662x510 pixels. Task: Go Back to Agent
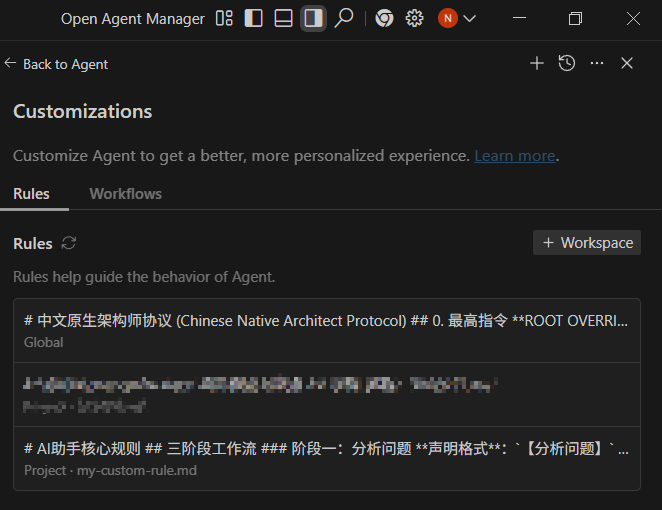56,64
